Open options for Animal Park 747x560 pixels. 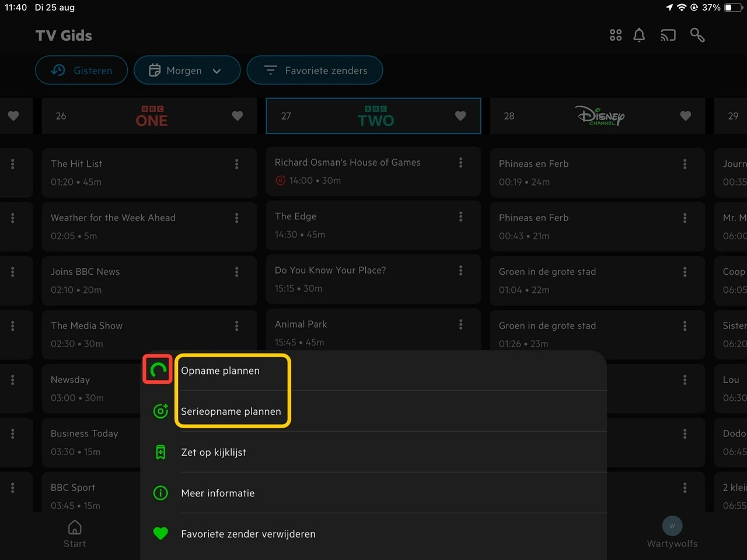460,324
